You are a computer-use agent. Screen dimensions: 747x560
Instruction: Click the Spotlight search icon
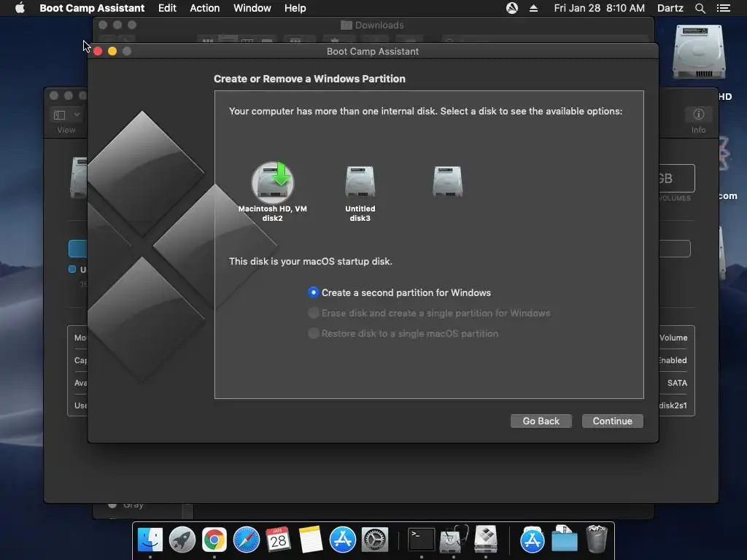pos(700,8)
